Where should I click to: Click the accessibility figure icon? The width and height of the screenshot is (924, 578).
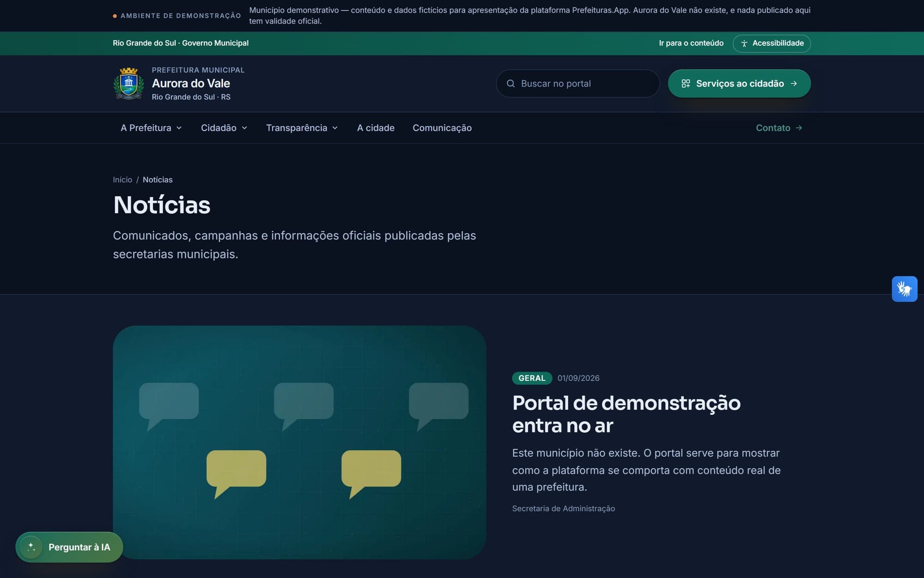[744, 43]
